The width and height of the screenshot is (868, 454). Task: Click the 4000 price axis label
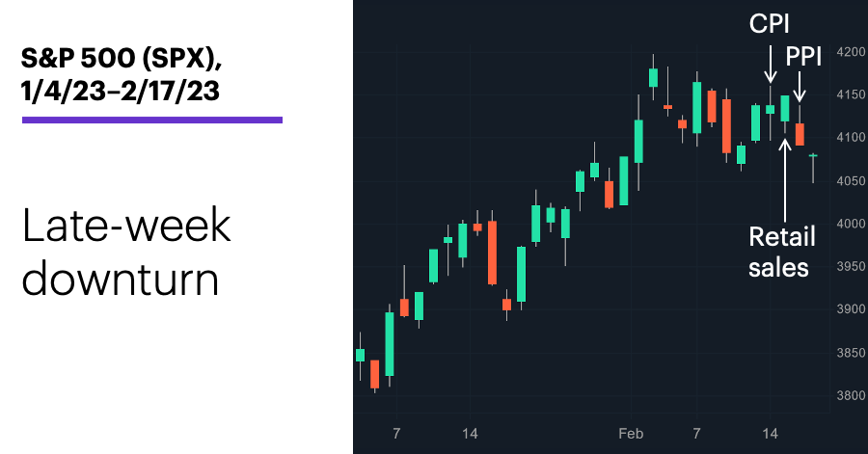tap(851, 224)
